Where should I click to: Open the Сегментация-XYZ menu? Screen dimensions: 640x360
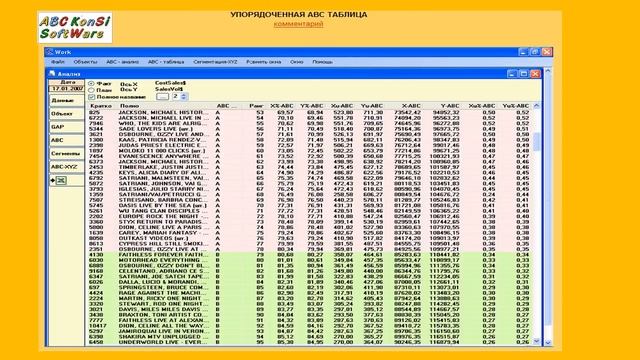(215, 62)
